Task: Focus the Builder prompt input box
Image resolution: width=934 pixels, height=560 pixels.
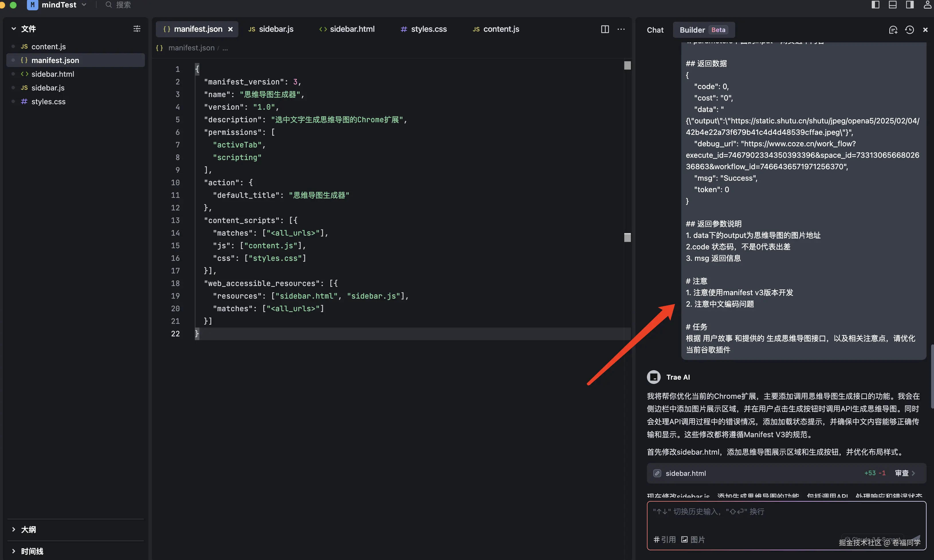Action: click(785, 519)
